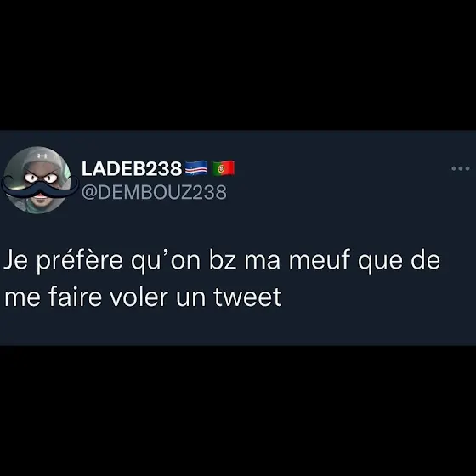Screen dimensions: 476x476
Task: Click the word "faire" in the second line
Action: point(75,297)
